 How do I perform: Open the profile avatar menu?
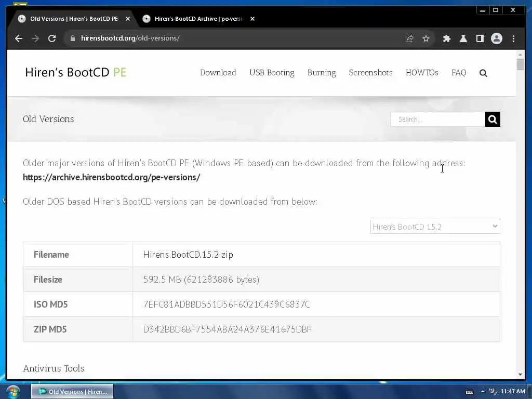tap(496, 38)
